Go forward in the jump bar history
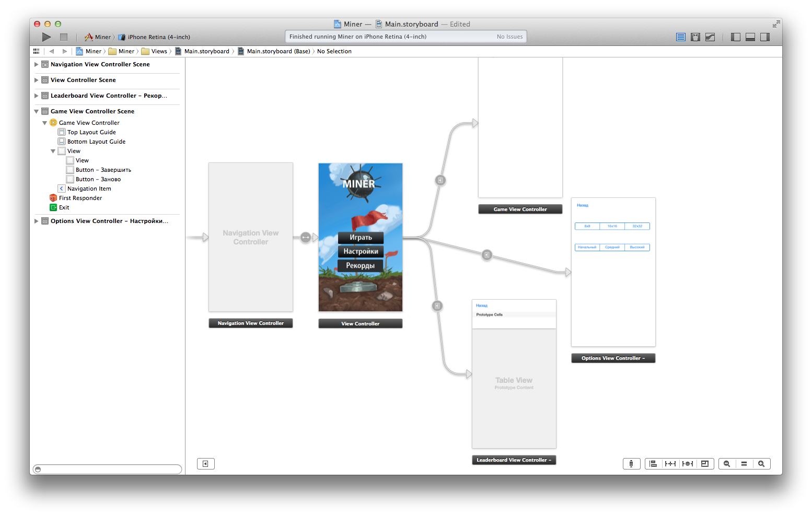The height and width of the screenshot is (516, 812). [65, 51]
